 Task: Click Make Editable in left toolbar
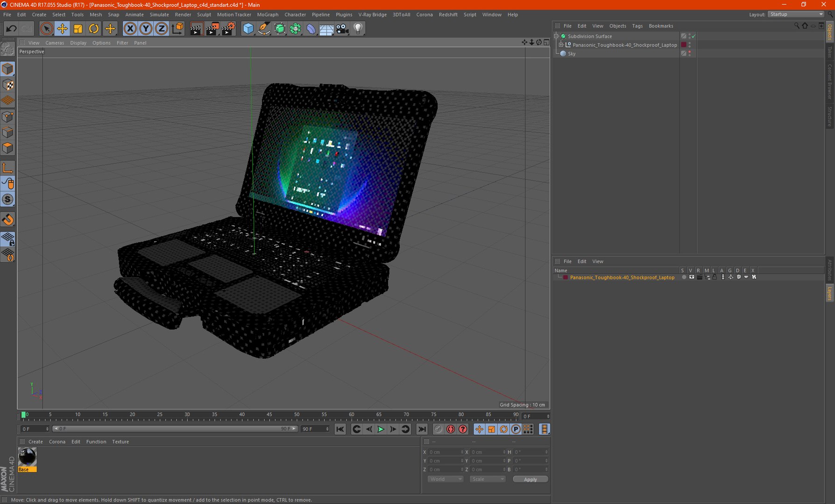point(8,49)
